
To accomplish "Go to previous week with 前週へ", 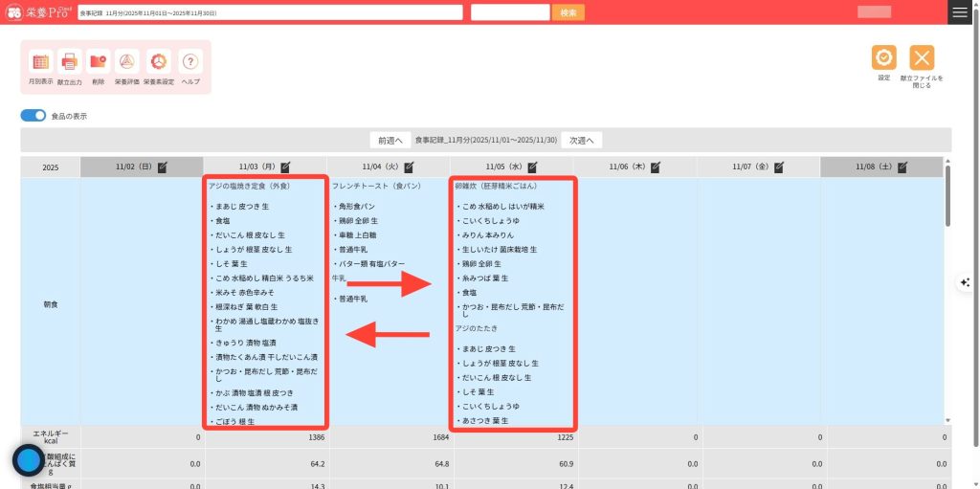I will tap(390, 140).
